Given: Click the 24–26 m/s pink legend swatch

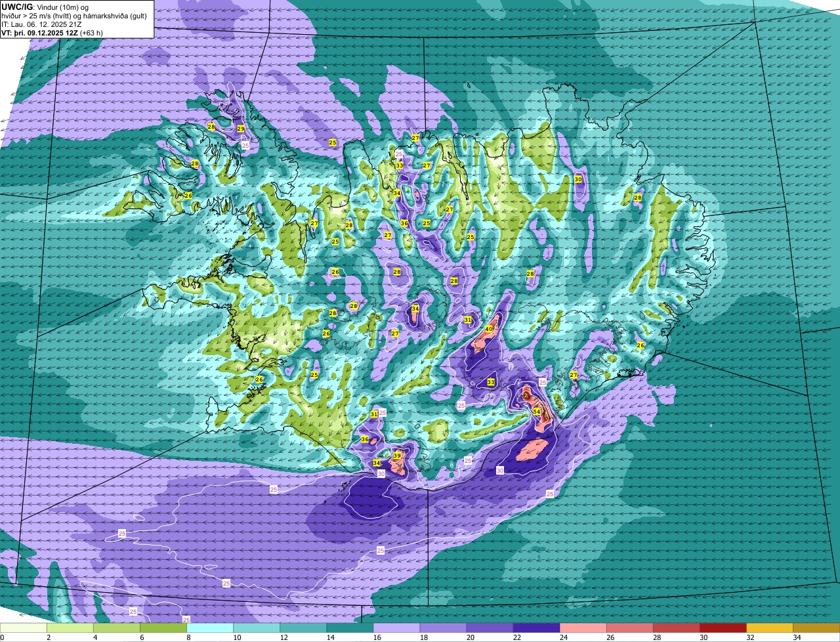Looking at the screenshot, I should (584, 628).
